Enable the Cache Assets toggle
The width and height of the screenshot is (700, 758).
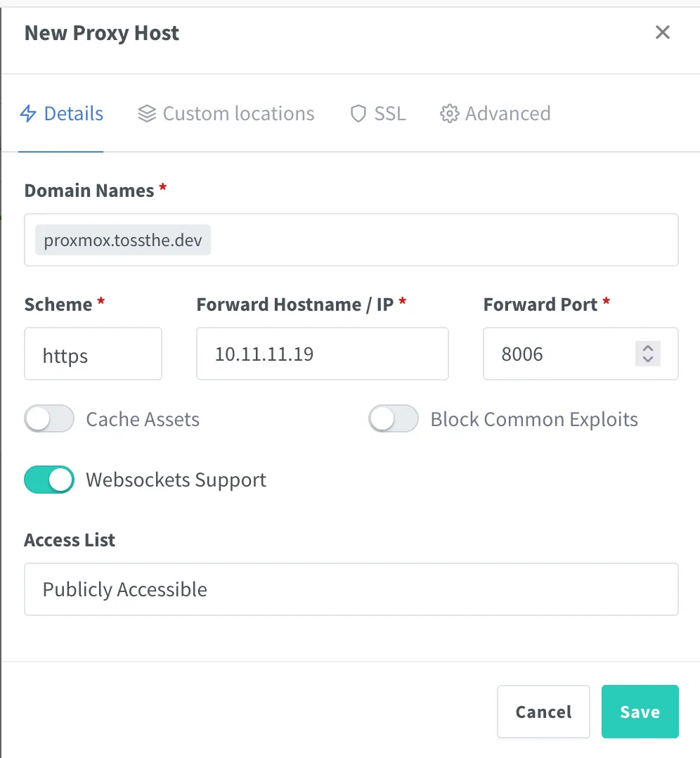pos(48,418)
